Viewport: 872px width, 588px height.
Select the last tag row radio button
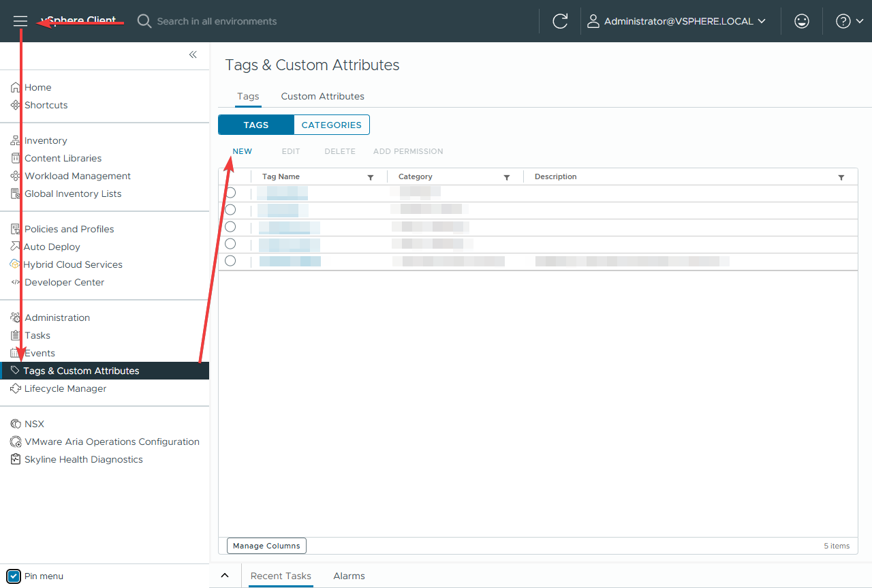230,261
